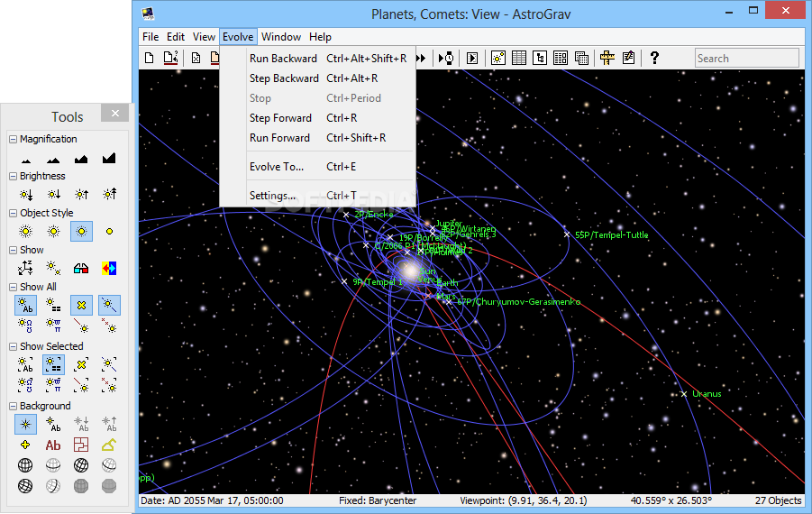Viewport: 812px width, 514px height.
Task: Open the table grid window toolbar icon
Action: 519,58
